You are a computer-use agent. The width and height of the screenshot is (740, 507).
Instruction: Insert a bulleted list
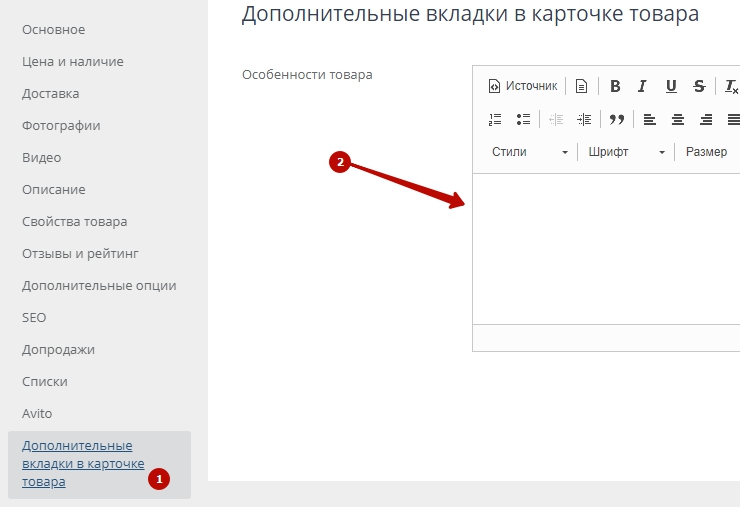tap(523, 119)
